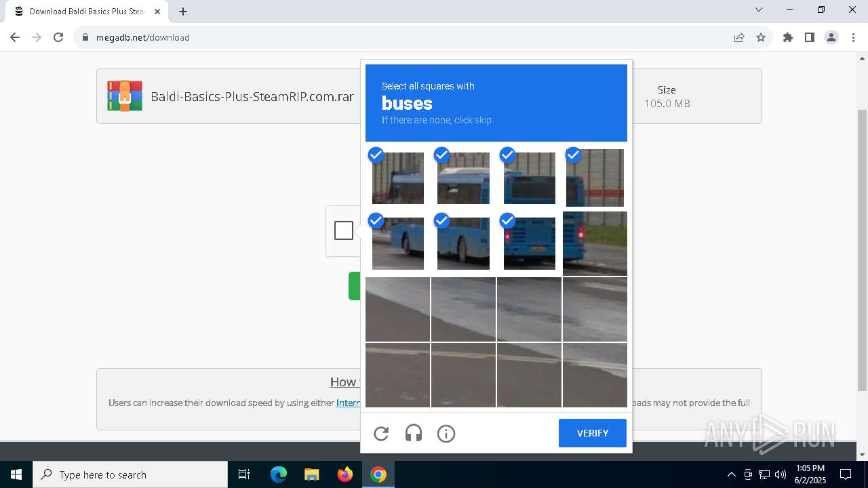868x488 pixels.
Task: Go back to the previous page
Action: click(x=15, y=37)
